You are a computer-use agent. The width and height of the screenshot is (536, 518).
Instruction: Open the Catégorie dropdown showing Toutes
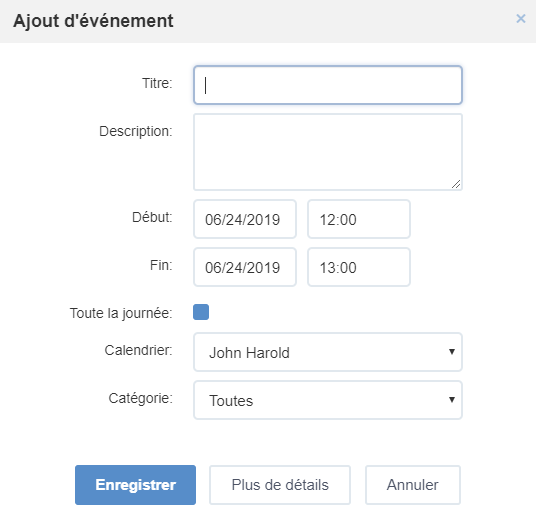[328, 400]
